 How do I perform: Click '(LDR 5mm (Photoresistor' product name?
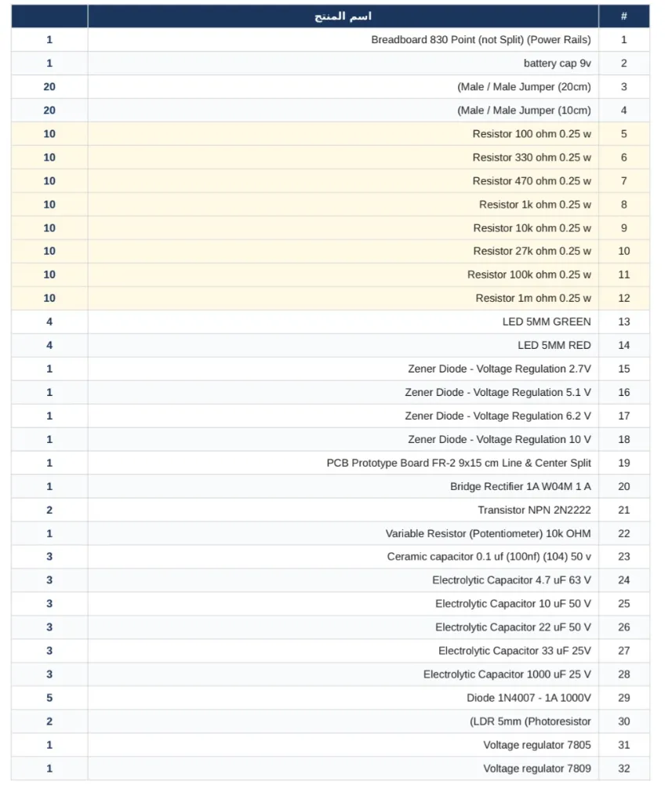tap(530, 722)
